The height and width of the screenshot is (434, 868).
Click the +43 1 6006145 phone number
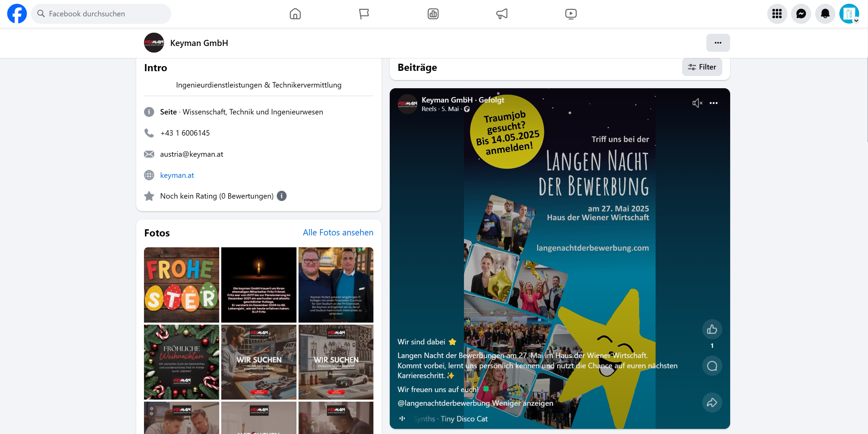pyautogui.click(x=185, y=133)
